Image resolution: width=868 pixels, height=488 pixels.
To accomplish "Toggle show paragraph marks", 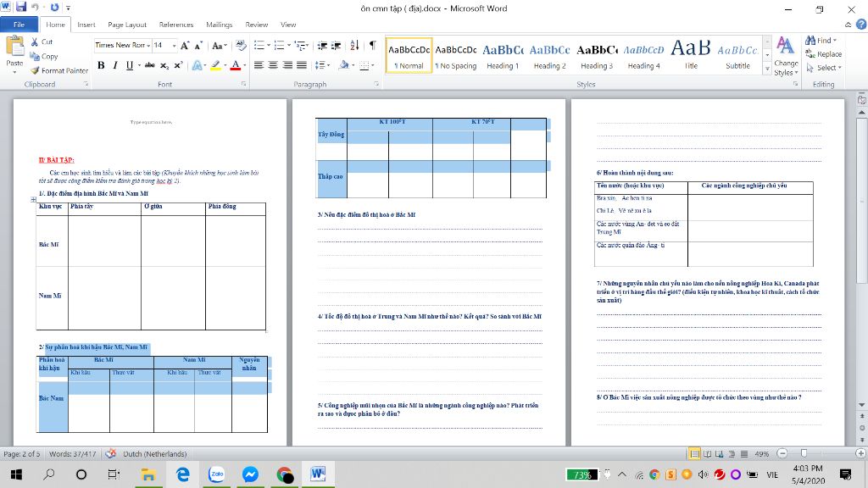I will [373, 46].
